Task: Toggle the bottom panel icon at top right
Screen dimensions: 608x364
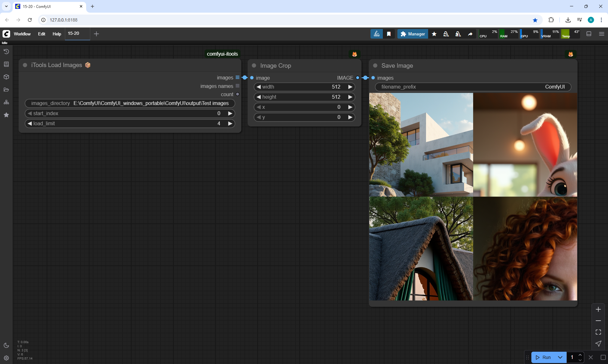Action: 589,34
